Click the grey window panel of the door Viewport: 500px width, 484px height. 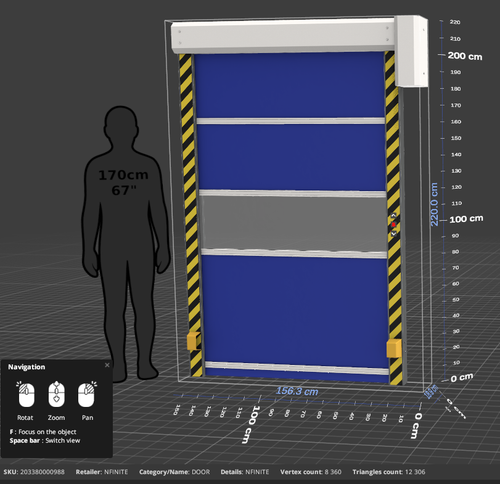click(293, 223)
